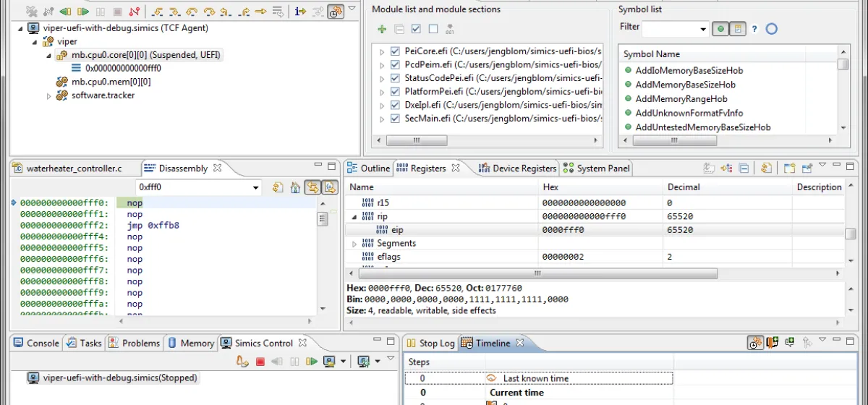The image size is (868, 405).
Task: Toggle Instruction Stepping Mode icon
Action: tap(300, 12)
